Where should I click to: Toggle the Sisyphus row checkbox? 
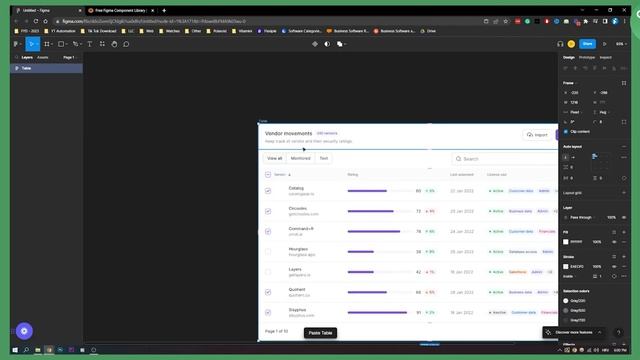[268, 313]
